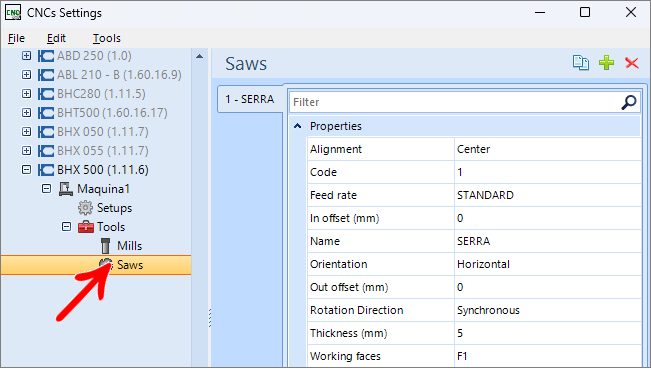The width and height of the screenshot is (651, 369).
Task: Click the magnifier icon in Filter box
Action: [x=629, y=102]
